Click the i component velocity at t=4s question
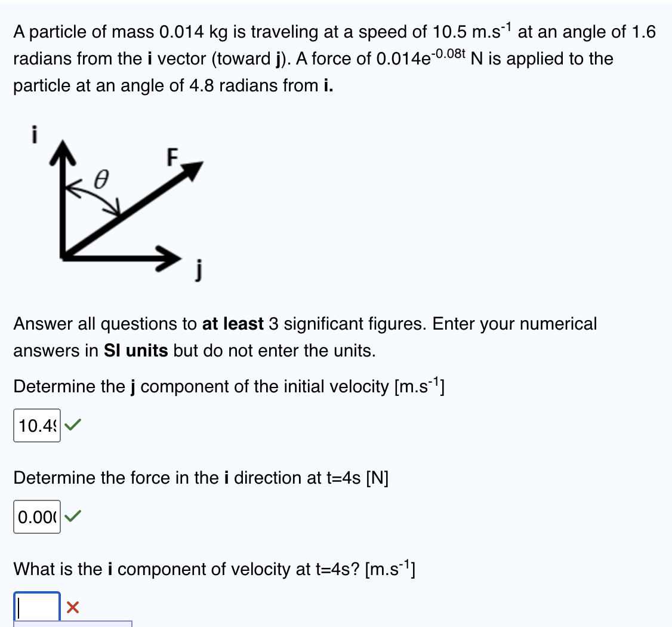Image resolution: width=672 pixels, height=627 pixels. pos(209,569)
